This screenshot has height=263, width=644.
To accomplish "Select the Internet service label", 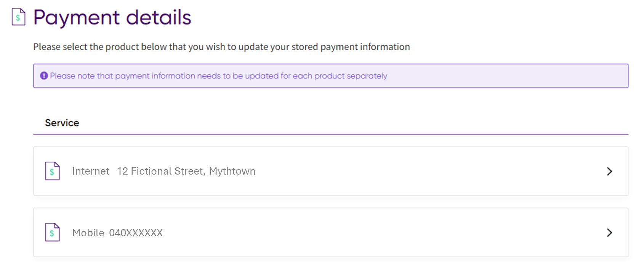I will click(x=91, y=171).
